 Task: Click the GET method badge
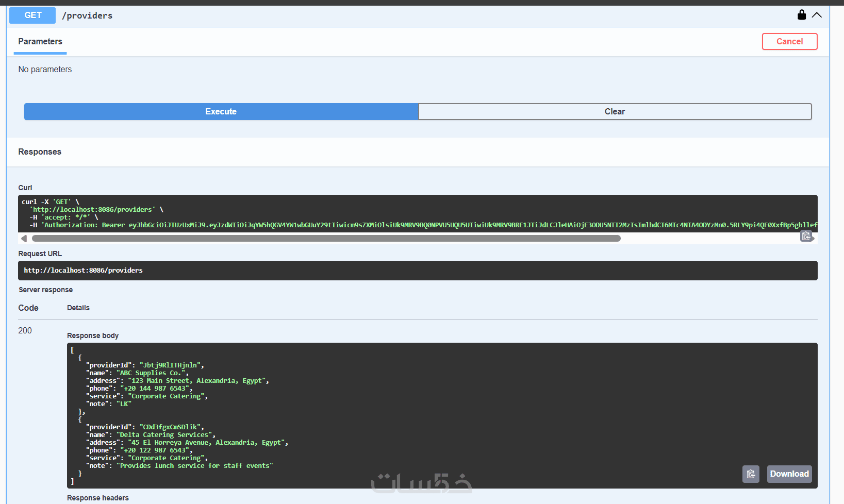pyautogui.click(x=32, y=15)
